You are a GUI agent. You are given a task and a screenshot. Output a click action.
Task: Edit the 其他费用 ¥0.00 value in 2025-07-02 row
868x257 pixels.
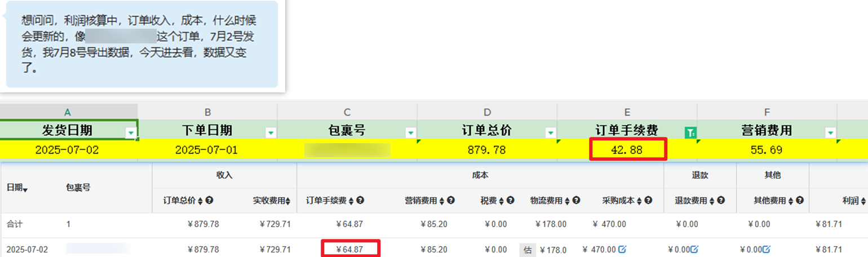point(767,249)
